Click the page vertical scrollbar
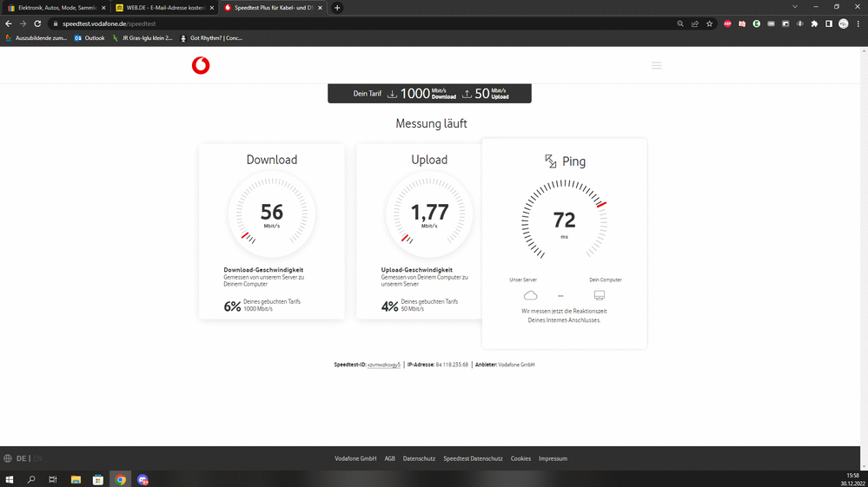Image resolution: width=868 pixels, height=487 pixels. coord(864,258)
